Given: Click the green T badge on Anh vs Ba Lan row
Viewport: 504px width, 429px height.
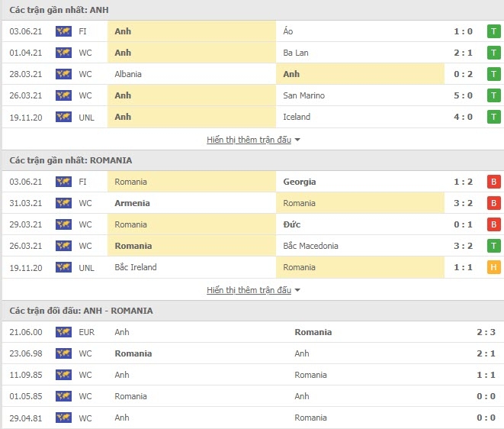Looking at the screenshot, I should pos(494,53).
